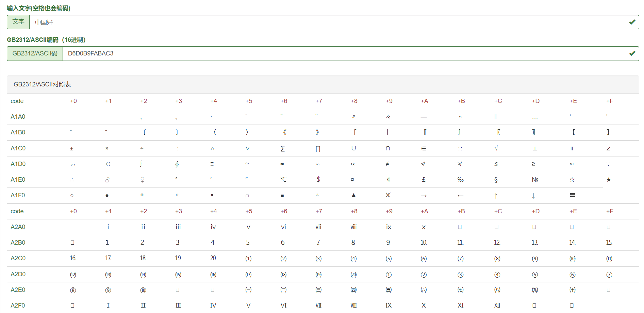The width and height of the screenshot is (644, 313).
Task: Select the degrees Celsius ℃ symbol
Action: [283, 179]
